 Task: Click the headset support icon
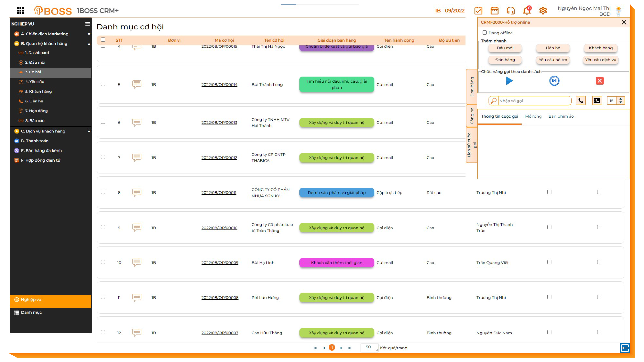511,11
